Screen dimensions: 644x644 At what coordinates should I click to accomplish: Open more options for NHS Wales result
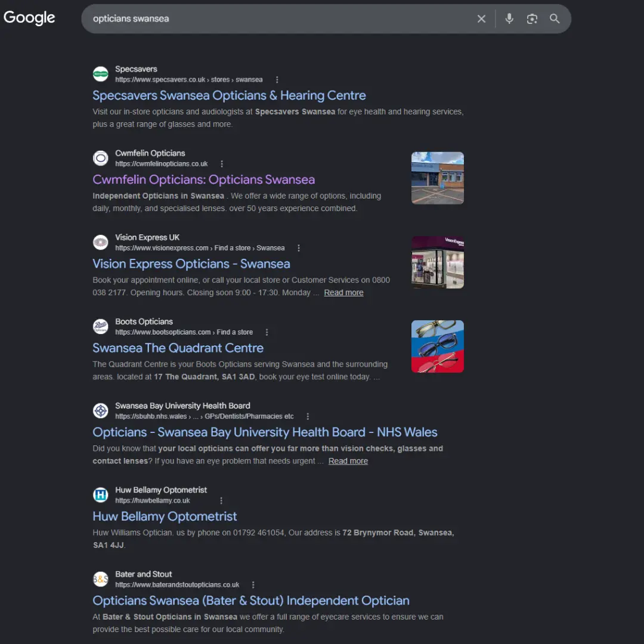308,416
